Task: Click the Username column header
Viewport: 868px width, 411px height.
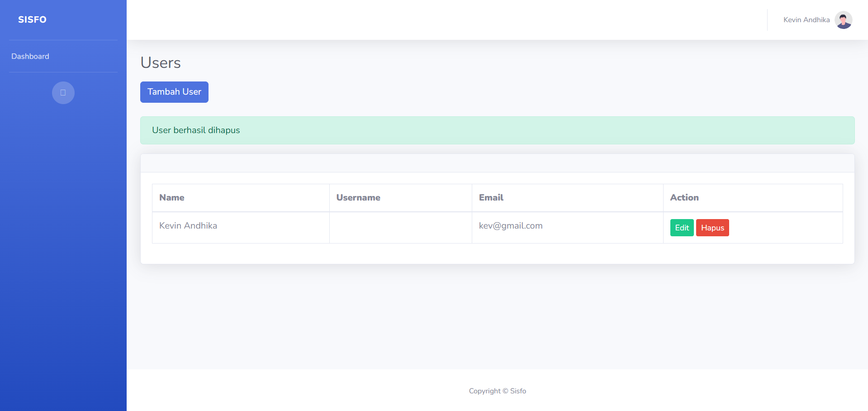Action: coord(358,197)
